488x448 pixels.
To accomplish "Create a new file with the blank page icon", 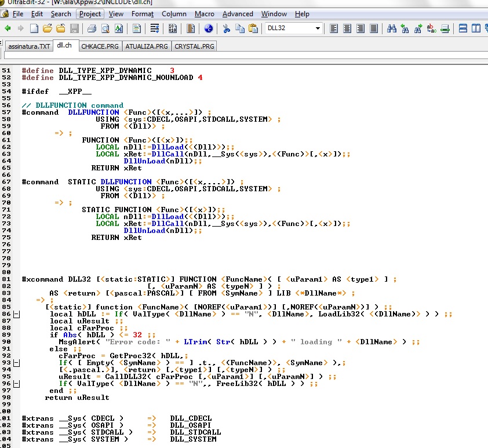I will click(34, 28).
